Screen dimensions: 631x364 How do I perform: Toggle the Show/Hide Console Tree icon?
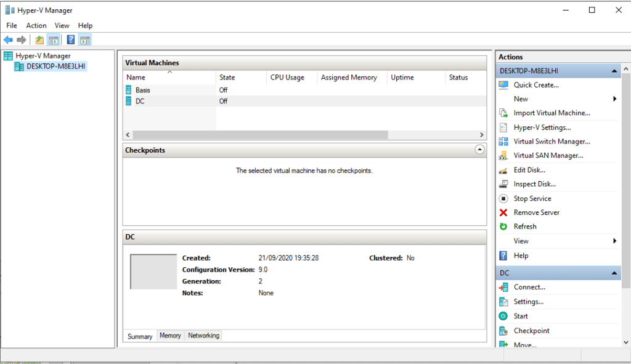[54, 40]
